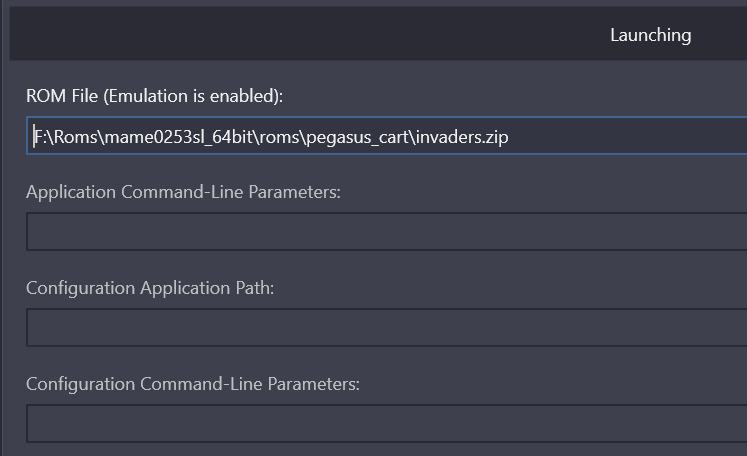This screenshot has width=747, height=456.
Task: Click the '.zip' extension at path end
Action: 494,138
